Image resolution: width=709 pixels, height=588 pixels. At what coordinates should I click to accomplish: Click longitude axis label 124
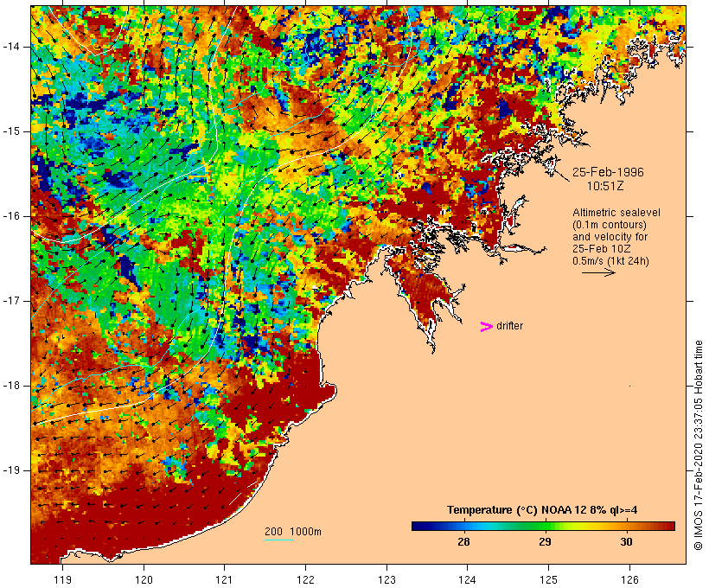click(467, 579)
